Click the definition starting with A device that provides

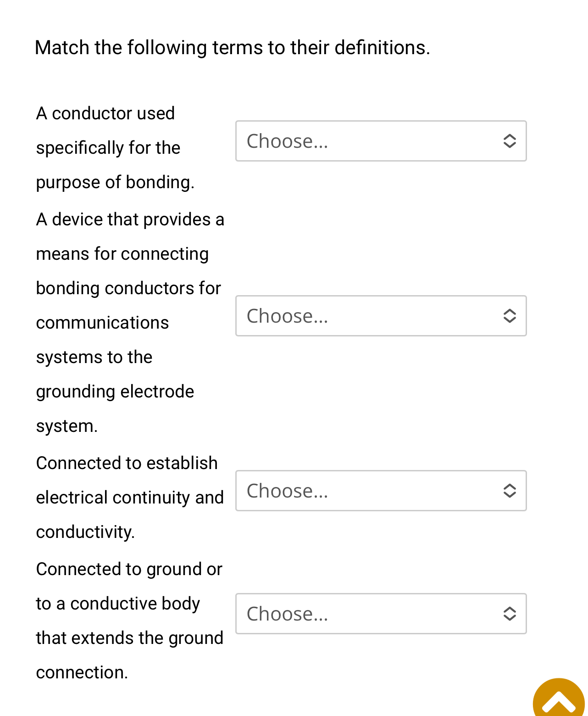[130, 321]
